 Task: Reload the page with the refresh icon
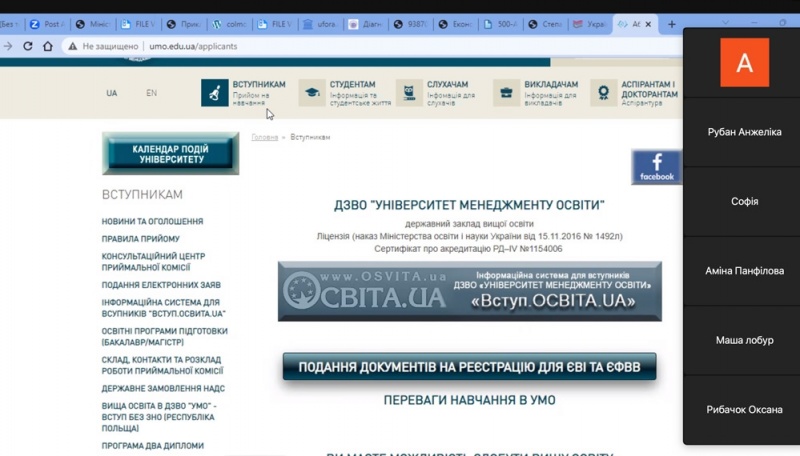coord(27,46)
